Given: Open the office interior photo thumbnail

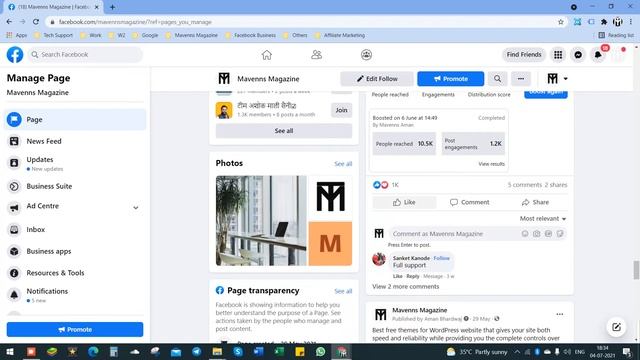Looking at the screenshot, I should tap(261, 221).
